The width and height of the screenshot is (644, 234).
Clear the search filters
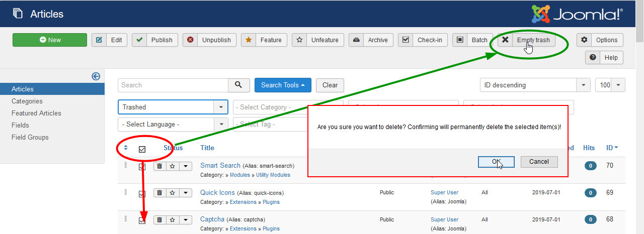[330, 85]
